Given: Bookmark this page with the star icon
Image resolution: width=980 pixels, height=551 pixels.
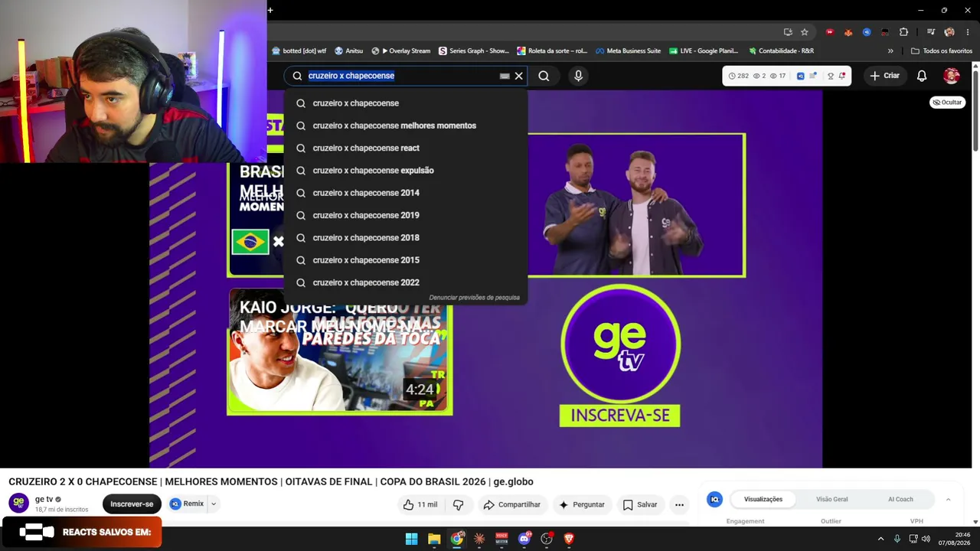Looking at the screenshot, I should click(804, 32).
